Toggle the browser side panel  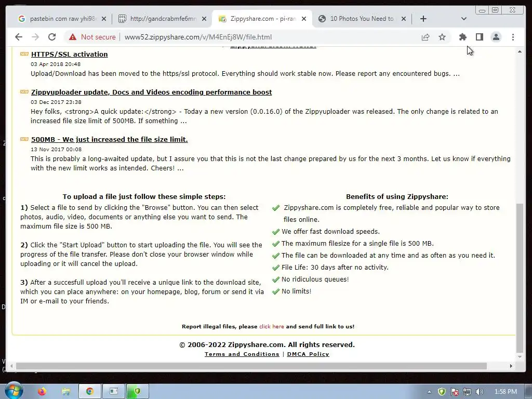pyautogui.click(x=480, y=37)
